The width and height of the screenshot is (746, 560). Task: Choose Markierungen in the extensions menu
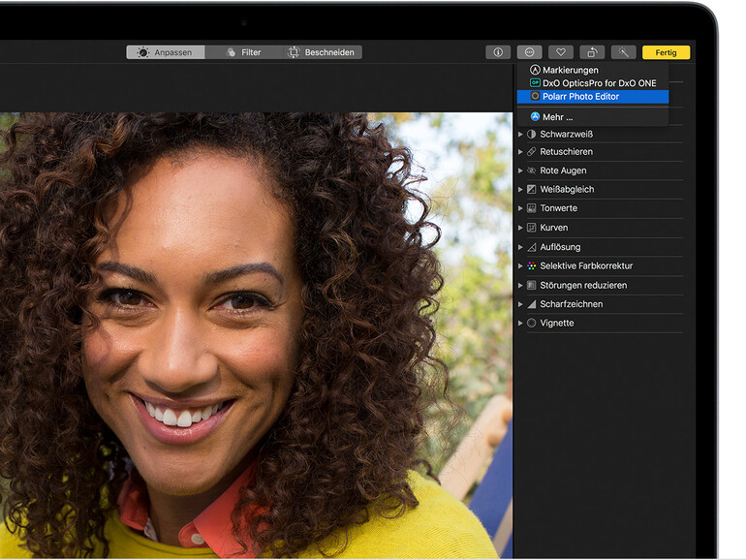pyautogui.click(x=570, y=70)
